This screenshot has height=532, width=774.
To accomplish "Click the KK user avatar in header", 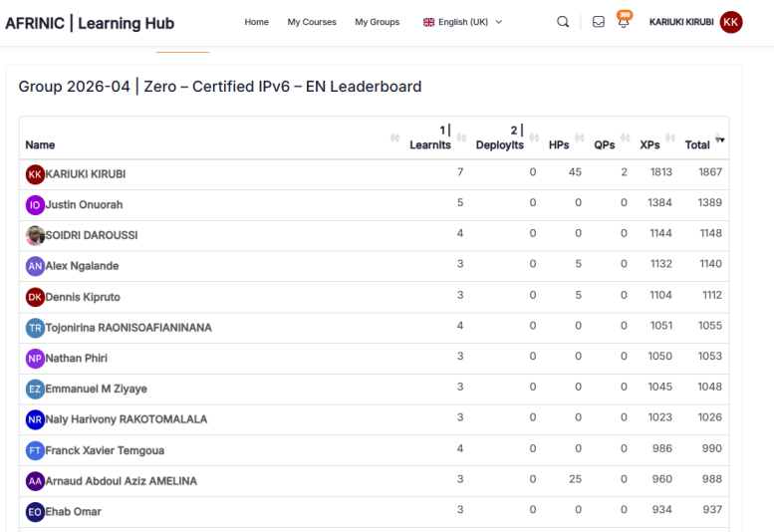I will coord(730,22).
